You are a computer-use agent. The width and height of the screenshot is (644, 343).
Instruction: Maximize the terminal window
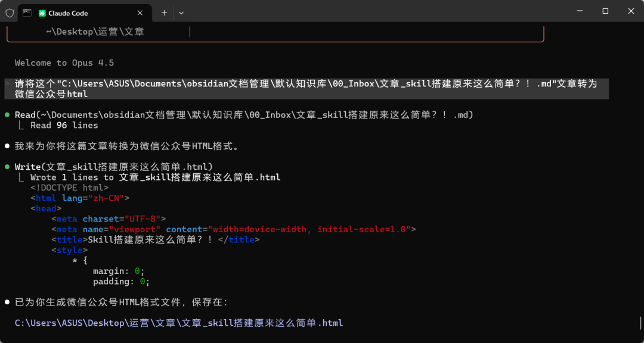(605, 11)
